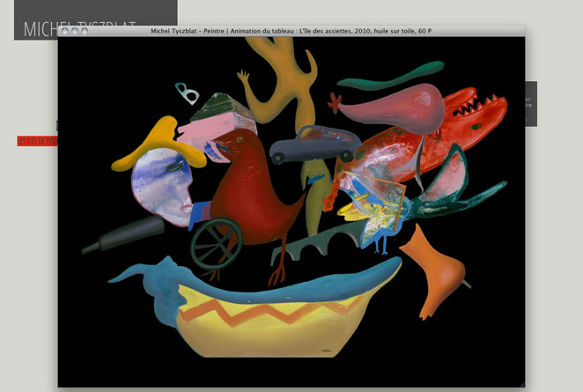Close the animation popup window
The image size is (583, 392).
click(x=65, y=31)
